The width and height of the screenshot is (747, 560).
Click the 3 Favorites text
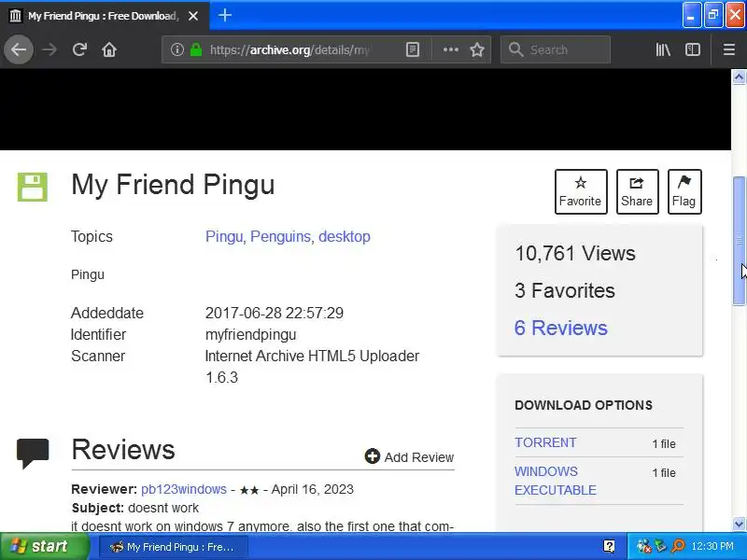[x=565, y=290]
